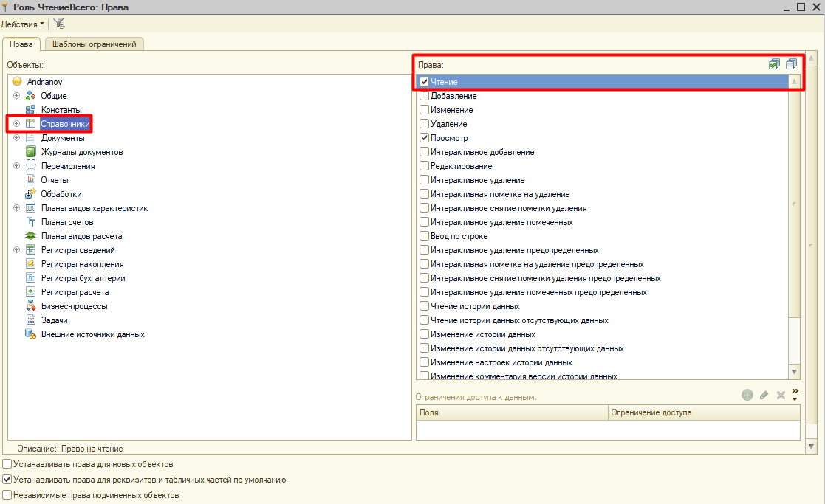Click the set all rights icon
The width and height of the screenshot is (825, 504).
774,64
